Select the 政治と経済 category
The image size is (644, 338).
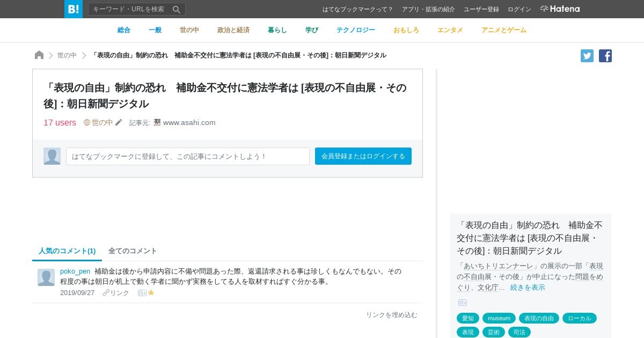click(233, 30)
